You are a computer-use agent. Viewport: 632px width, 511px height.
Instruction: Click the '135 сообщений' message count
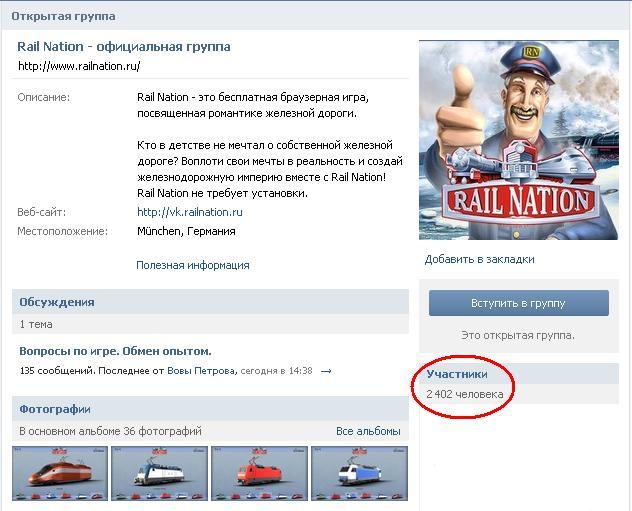(57, 370)
